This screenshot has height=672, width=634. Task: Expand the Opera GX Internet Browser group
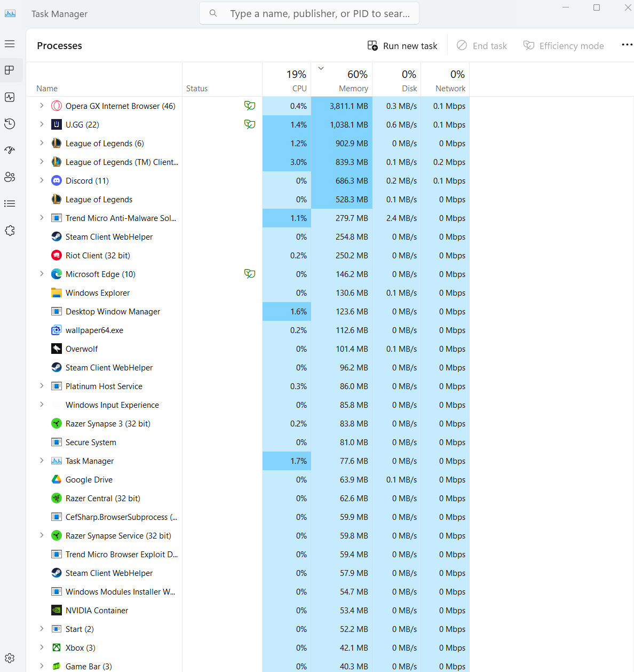pos(42,106)
